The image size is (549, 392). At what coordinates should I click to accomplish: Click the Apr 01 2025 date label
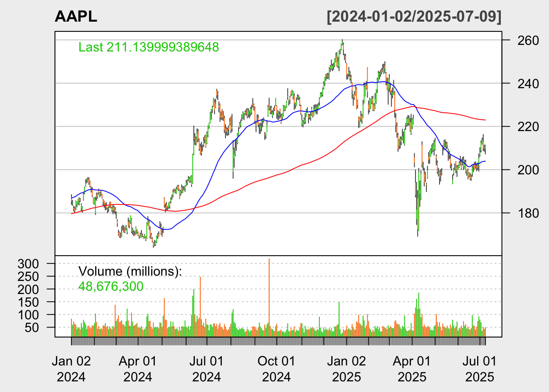pyautogui.click(x=412, y=369)
